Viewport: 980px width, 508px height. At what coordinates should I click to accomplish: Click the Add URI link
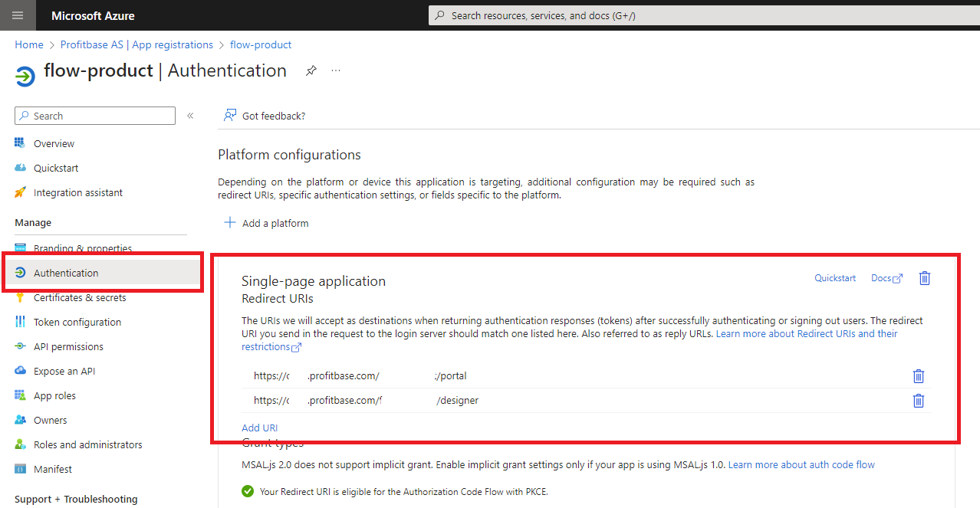pyautogui.click(x=259, y=428)
